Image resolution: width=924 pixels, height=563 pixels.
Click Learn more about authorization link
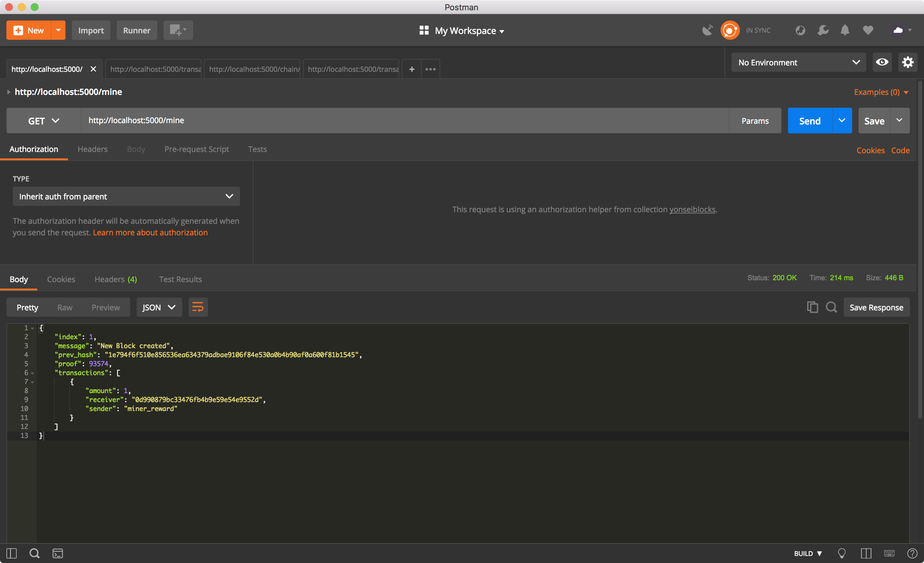[x=150, y=232]
